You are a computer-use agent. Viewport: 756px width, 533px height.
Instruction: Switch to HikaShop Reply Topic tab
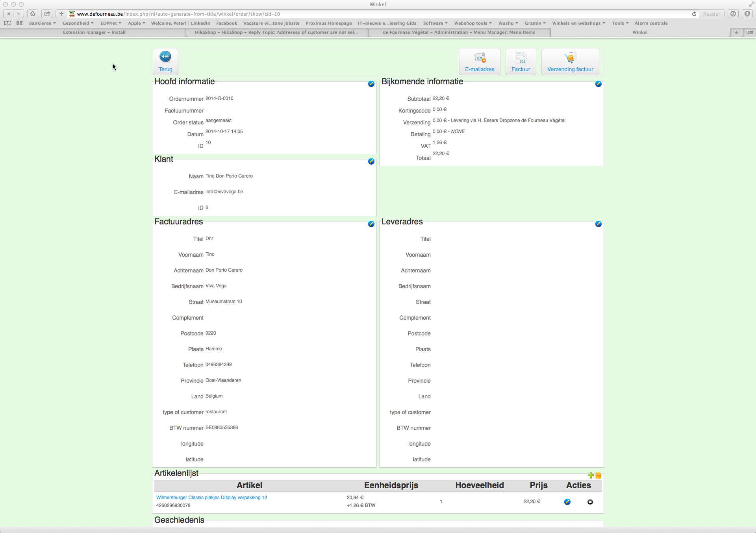[276, 32]
